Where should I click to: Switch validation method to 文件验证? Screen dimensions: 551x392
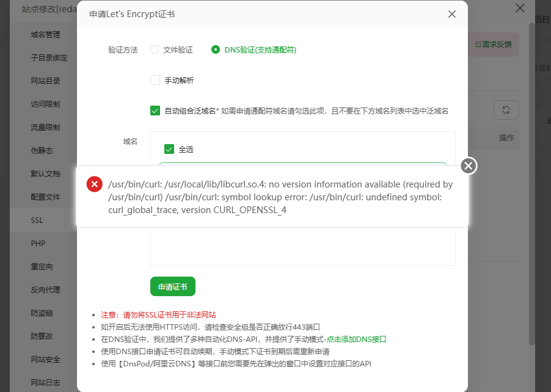point(154,50)
